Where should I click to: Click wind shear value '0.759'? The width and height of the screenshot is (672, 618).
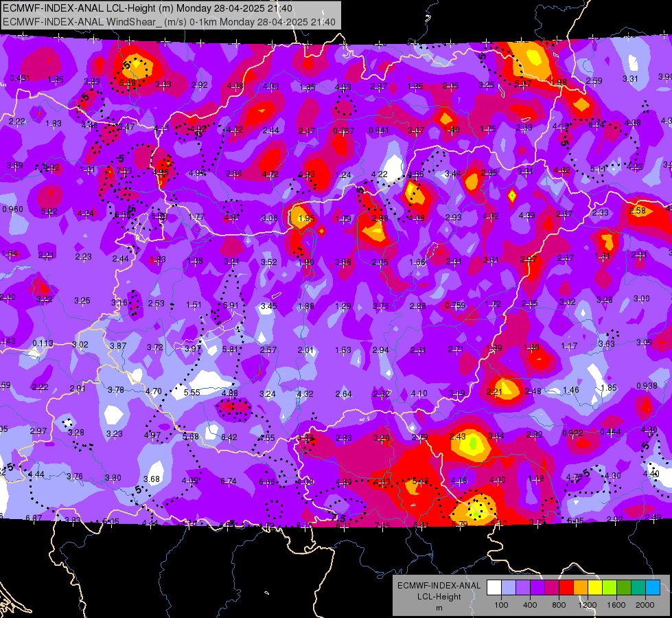[x=455, y=306]
